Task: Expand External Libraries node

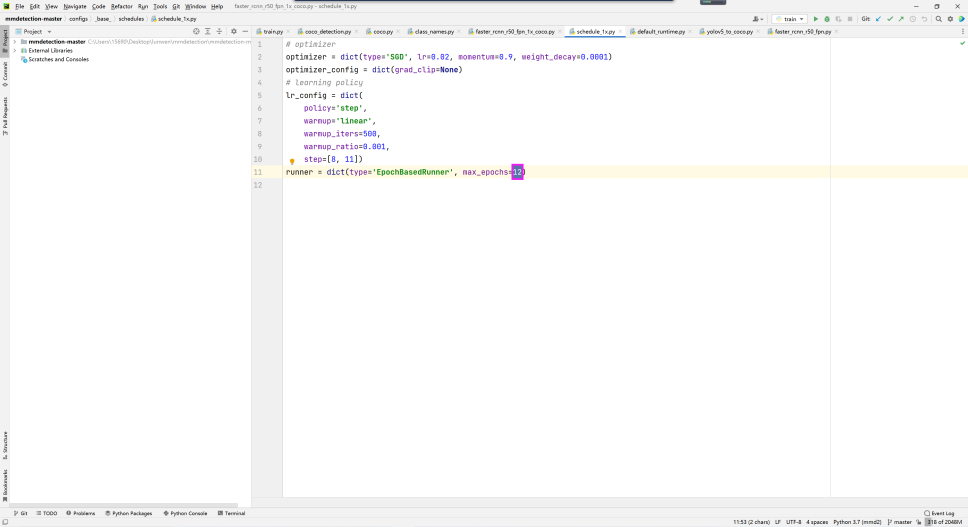Action: [x=15, y=51]
